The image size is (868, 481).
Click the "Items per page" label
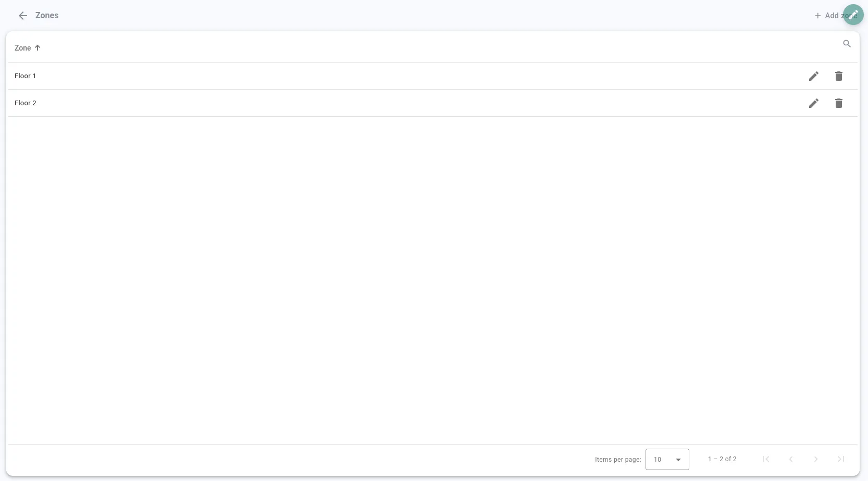[618, 460]
